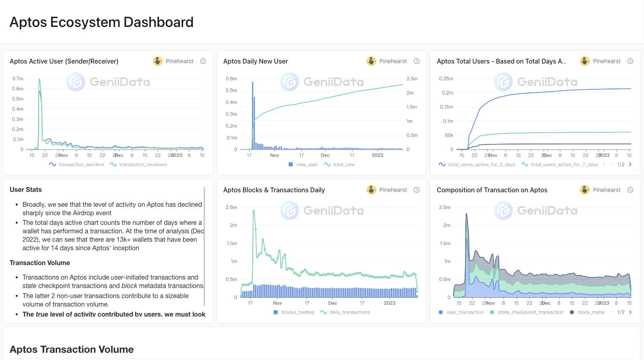Click clock icon on Blocks & Transactions Daily card
644x360 pixels.
417,190
